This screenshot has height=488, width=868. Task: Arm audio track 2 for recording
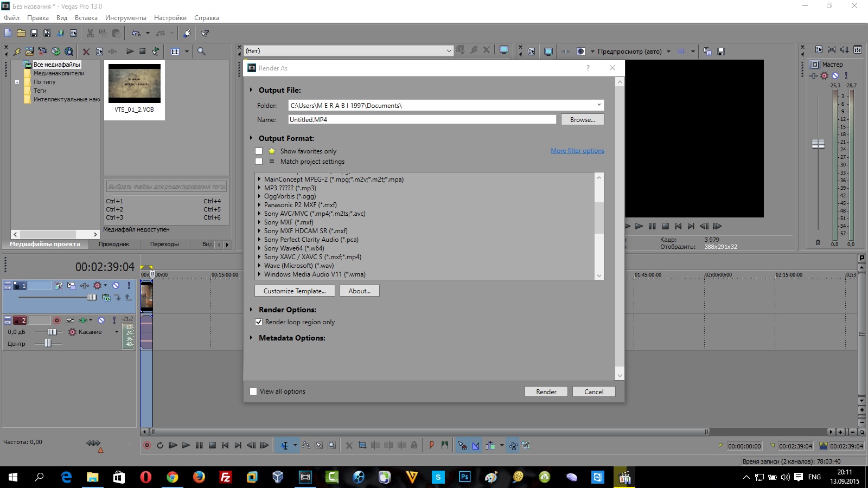[x=57, y=320]
